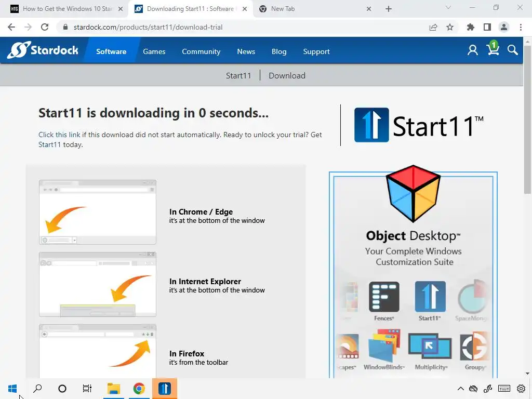Bookmark this page with the star icon
532x399 pixels.
[450, 27]
